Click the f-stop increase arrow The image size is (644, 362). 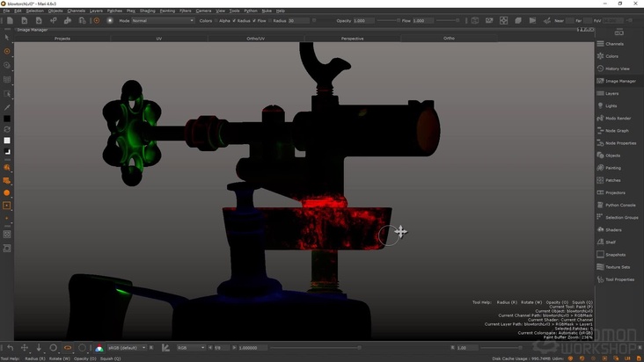coord(235,348)
